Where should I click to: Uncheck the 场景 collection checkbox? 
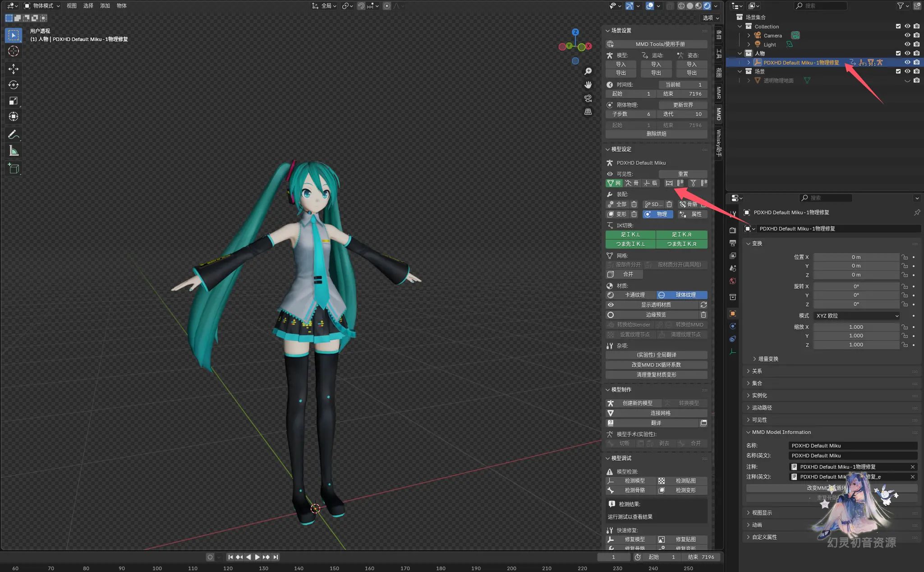(x=898, y=71)
